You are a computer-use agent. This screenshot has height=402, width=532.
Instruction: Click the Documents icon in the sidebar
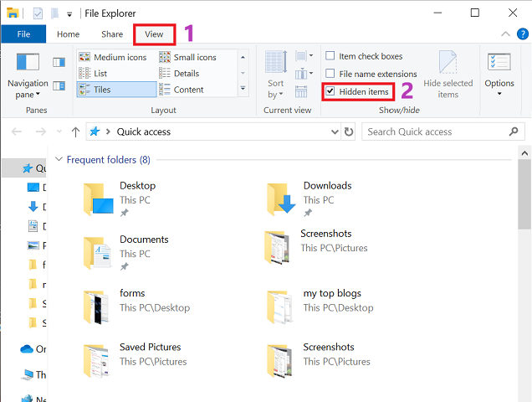coord(33,225)
